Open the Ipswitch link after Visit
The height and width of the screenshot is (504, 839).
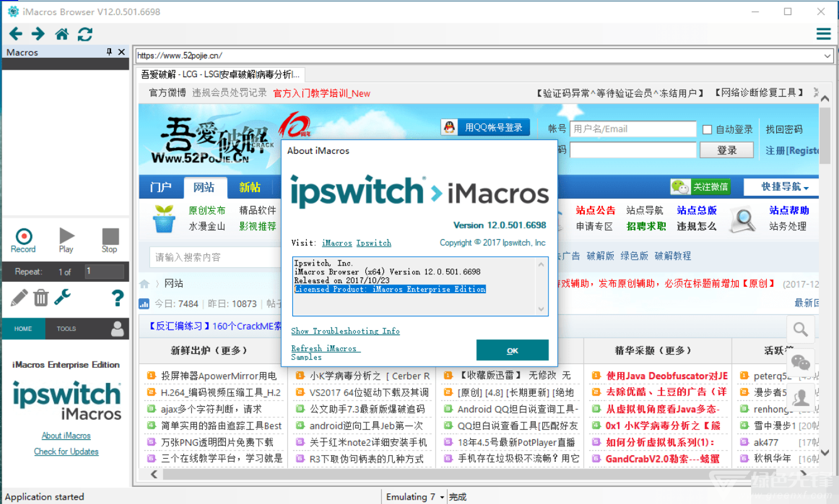pyautogui.click(x=374, y=243)
